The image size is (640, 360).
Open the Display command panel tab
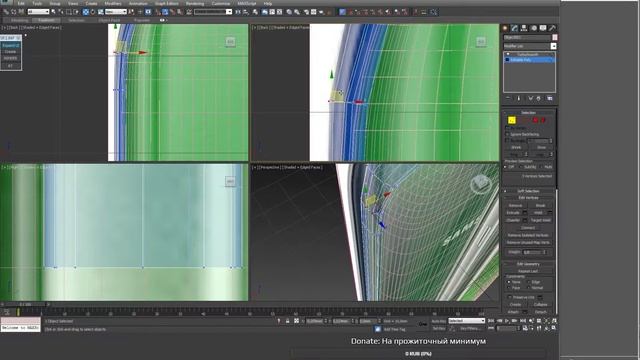(543, 28)
